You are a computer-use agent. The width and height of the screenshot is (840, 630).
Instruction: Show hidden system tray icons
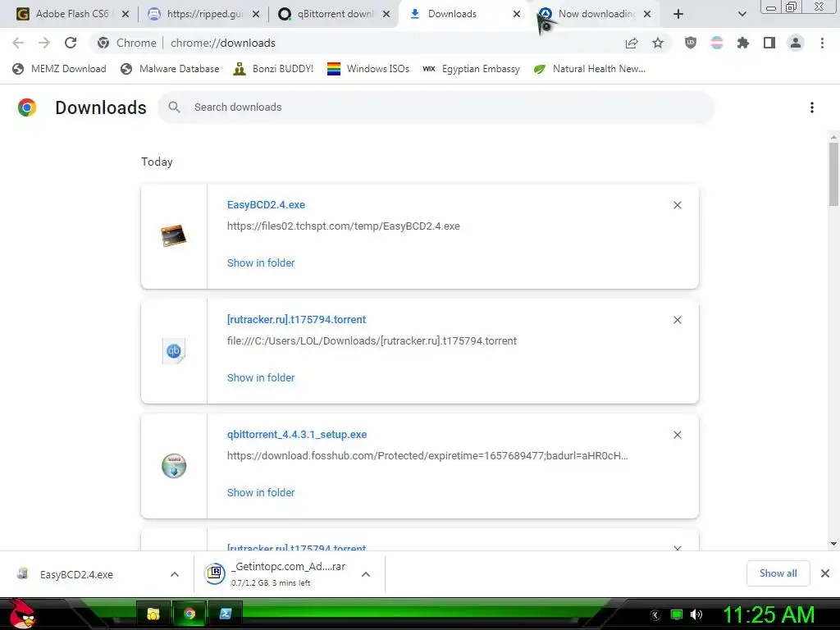pyautogui.click(x=655, y=615)
